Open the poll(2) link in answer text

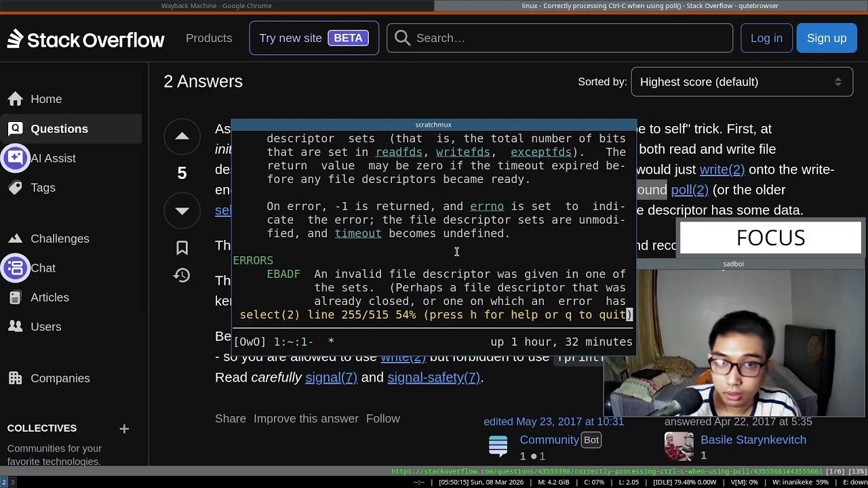690,190
